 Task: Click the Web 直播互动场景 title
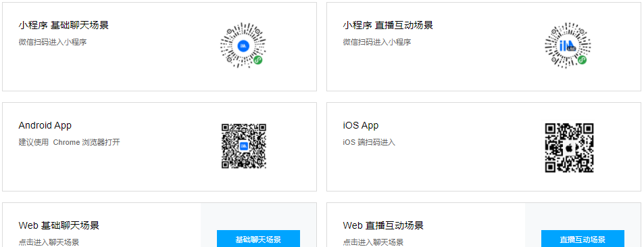tap(383, 225)
